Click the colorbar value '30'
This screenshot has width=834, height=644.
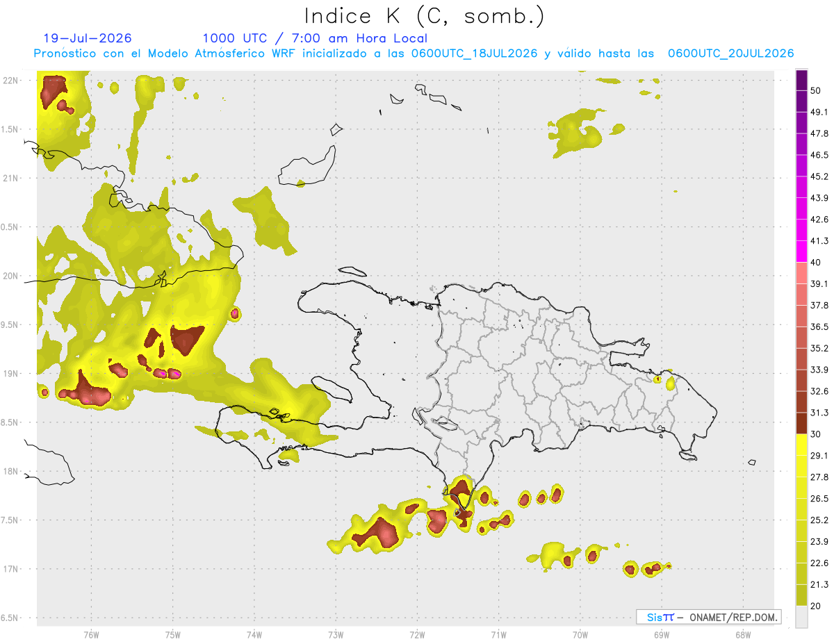816,434
